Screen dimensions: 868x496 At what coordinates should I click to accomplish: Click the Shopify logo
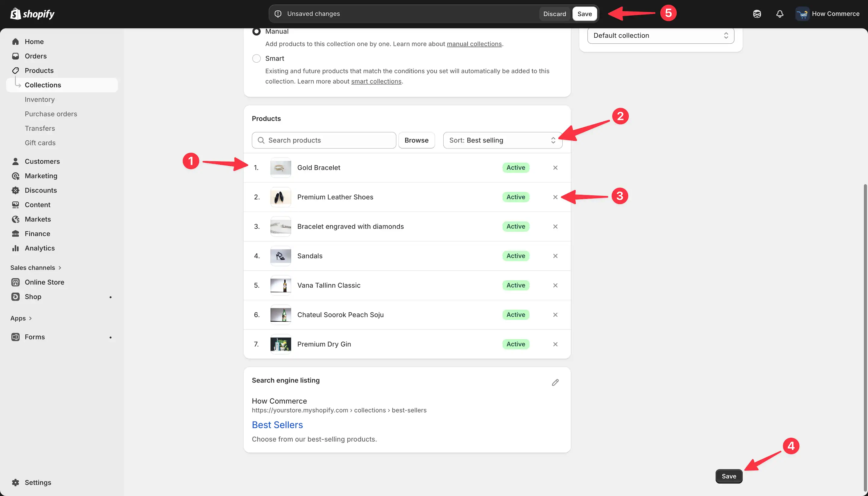coord(32,14)
